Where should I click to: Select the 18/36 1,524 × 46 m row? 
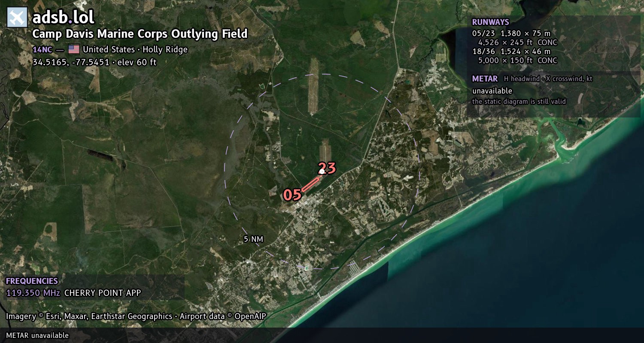[x=511, y=51]
